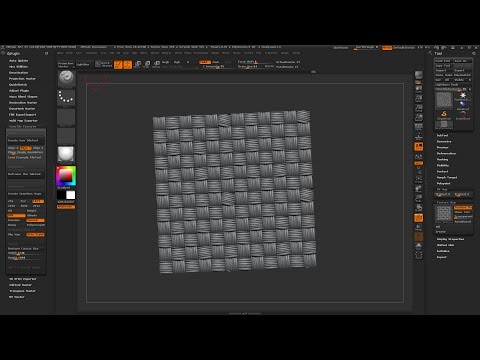Select the current brush thumbnail
Viewport: 480px width, 360px height.
[66, 78]
